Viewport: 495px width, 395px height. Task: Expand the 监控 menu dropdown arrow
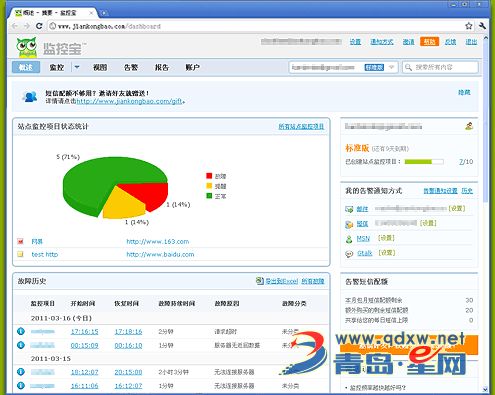coord(77,67)
